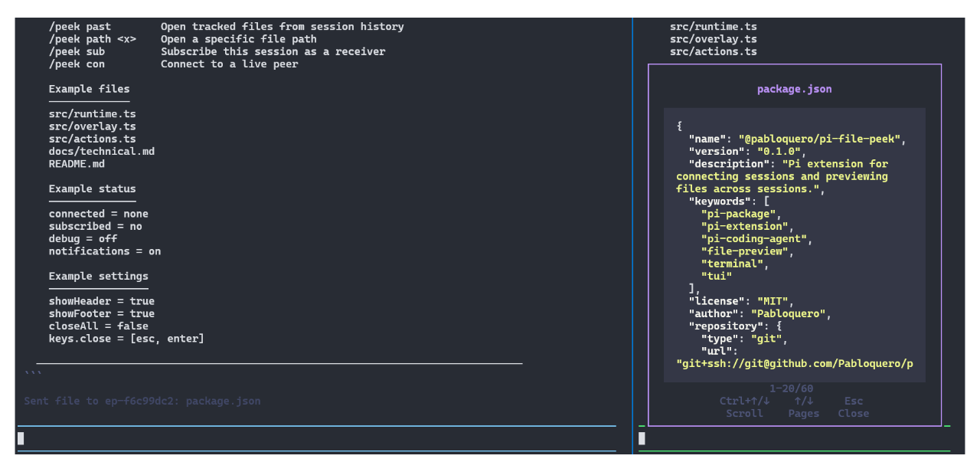980x472 pixels.
Task: Click the "notifications = on" status line
Action: [x=105, y=251]
